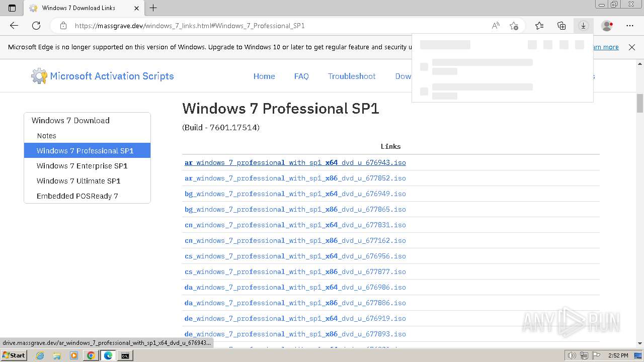
Task: Open the Windows Start menu
Action: [x=14, y=355]
